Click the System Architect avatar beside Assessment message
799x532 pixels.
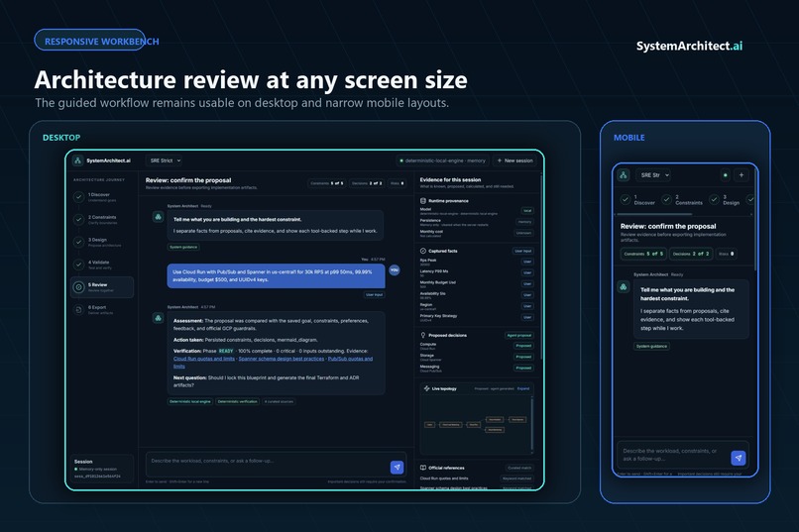[x=158, y=318]
